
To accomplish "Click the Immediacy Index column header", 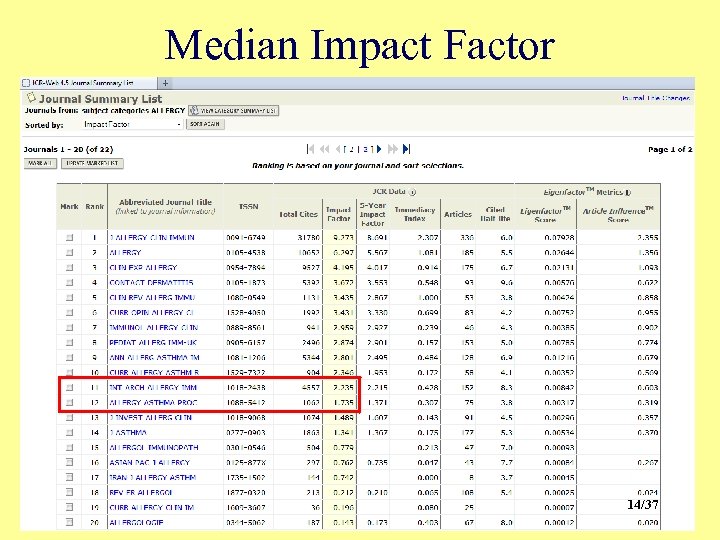I will [x=415, y=214].
